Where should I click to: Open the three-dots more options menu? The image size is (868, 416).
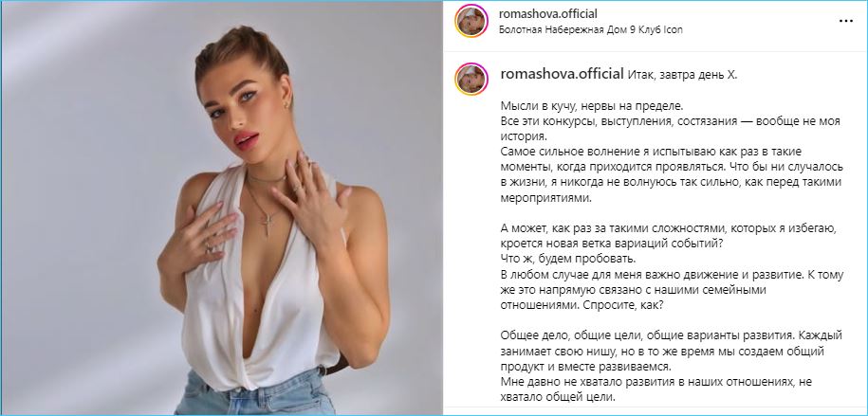coord(846,21)
